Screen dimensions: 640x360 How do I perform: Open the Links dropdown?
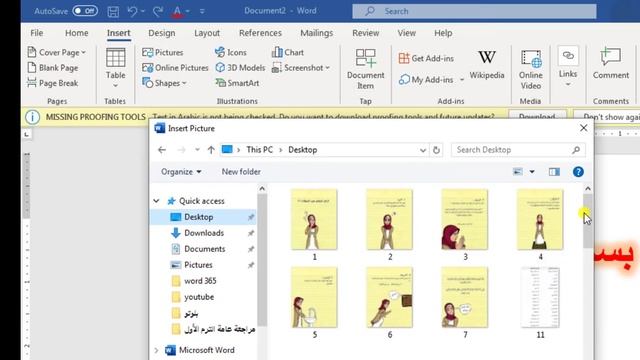coord(568,67)
